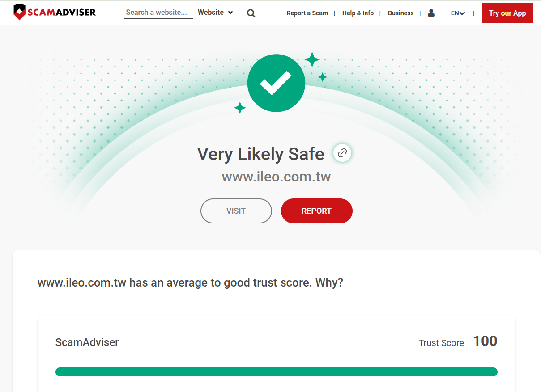Screen dimensions: 541x392
Task: Click the green checkmark safety badge
Action: 276,83
